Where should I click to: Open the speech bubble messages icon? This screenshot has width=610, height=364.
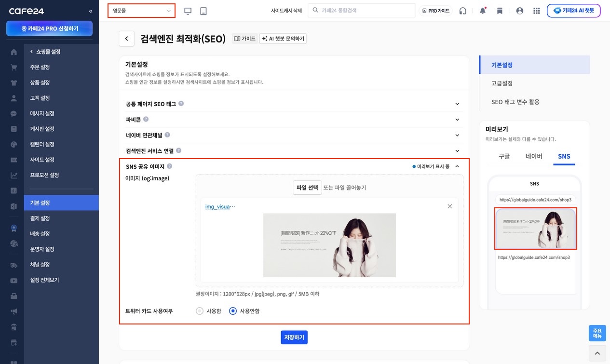14,114
